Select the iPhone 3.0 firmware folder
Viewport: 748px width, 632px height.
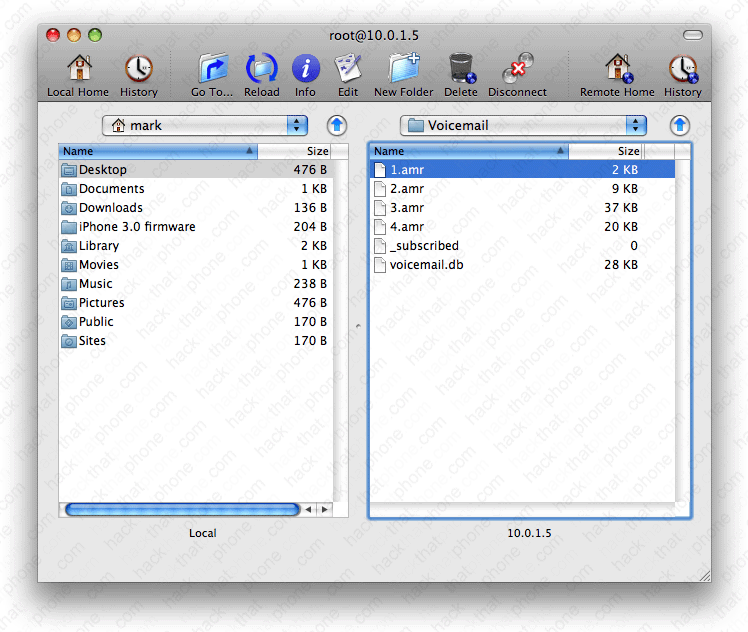click(137, 227)
